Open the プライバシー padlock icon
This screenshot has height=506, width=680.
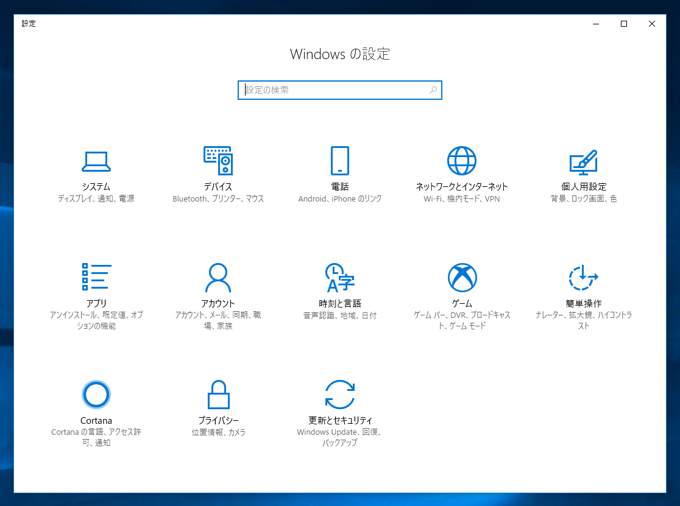click(218, 395)
